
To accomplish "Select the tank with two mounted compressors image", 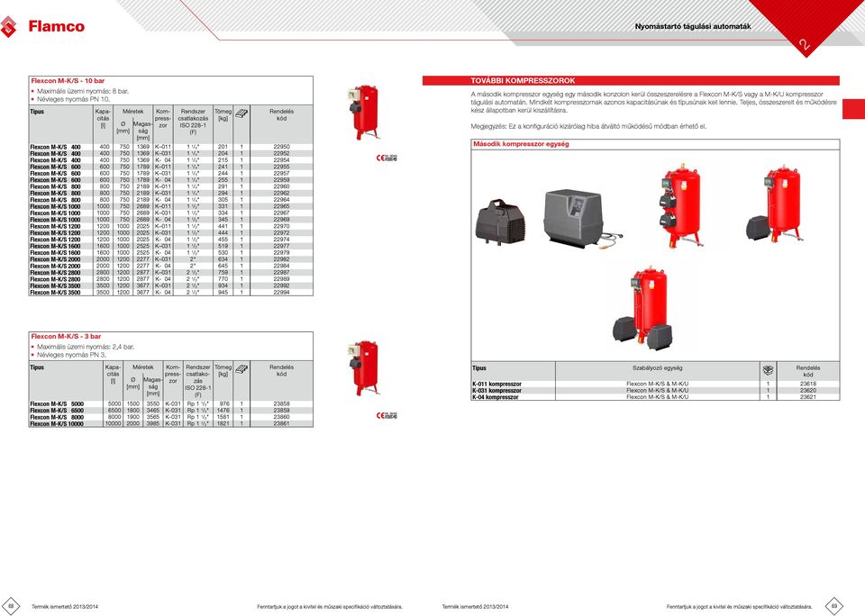I will [681, 204].
